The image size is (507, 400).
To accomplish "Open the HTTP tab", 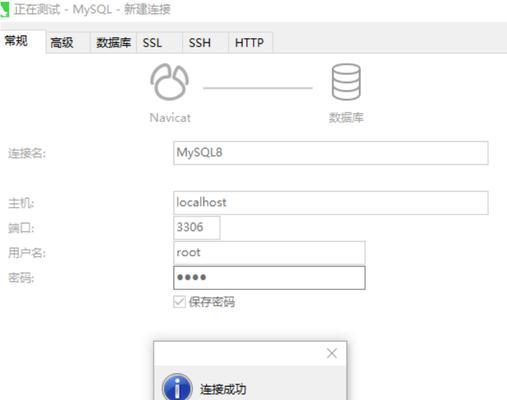I will click(251, 43).
